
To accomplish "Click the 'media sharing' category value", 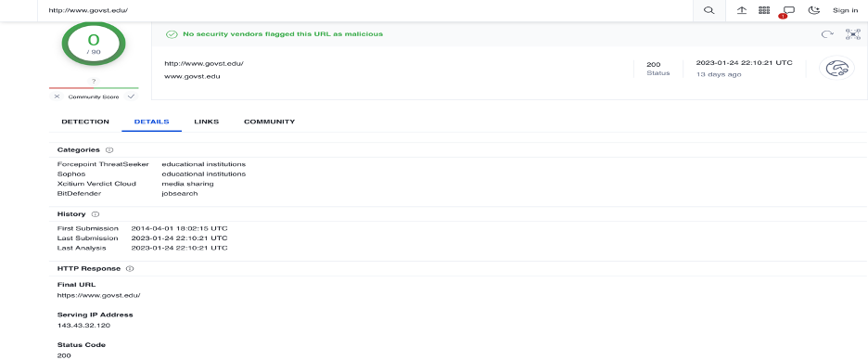I will coord(187,184).
